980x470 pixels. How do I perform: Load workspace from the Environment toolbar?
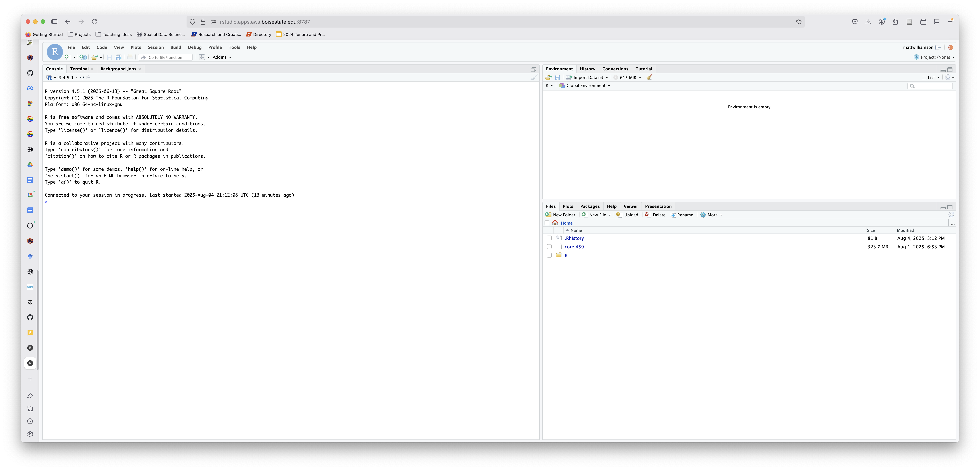548,77
